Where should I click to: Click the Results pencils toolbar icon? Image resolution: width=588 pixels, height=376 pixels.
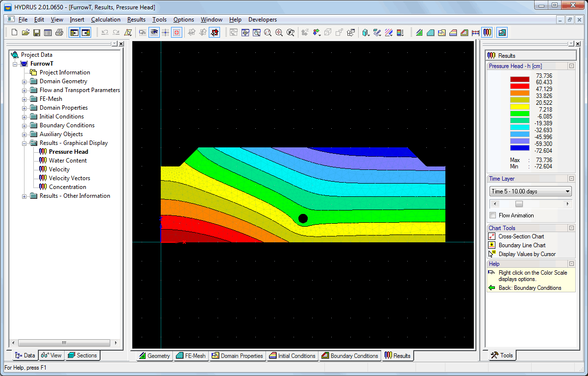pyautogui.click(x=487, y=33)
